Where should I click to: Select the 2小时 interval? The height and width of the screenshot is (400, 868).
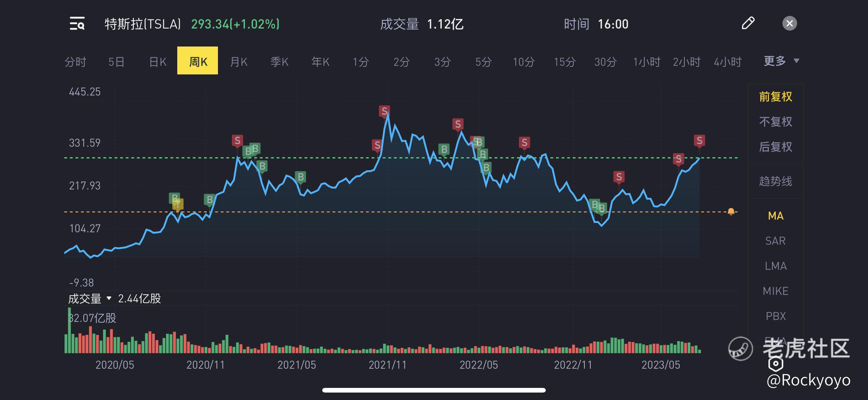tap(687, 62)
